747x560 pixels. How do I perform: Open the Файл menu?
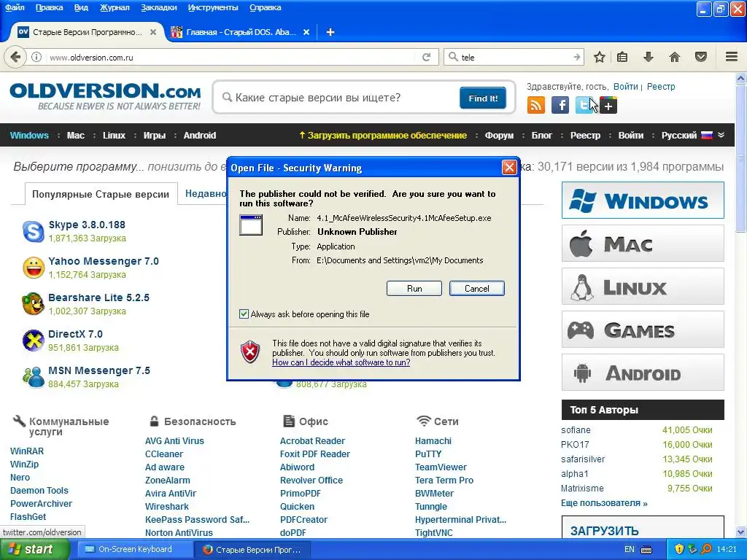(x=15, y=7)
